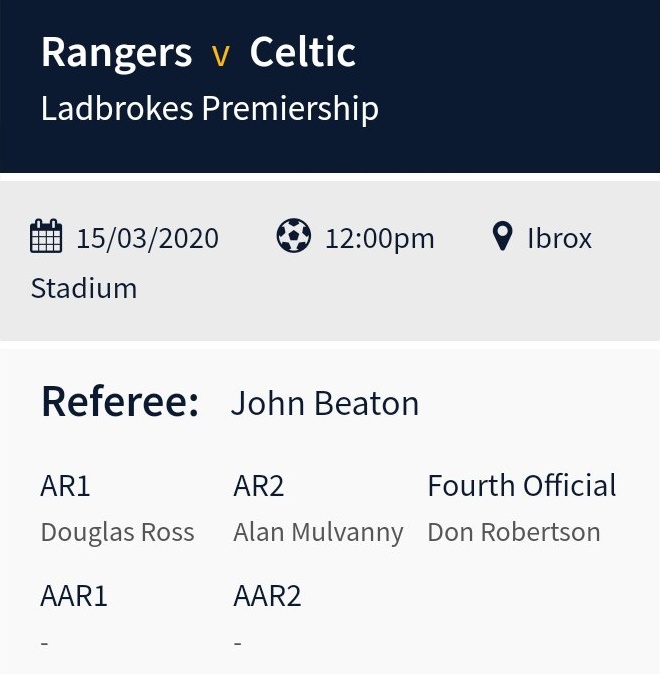Screen dimensions: 660x674
Task: Open the Ibrox Stadium venue text
Action: (559, 239)
